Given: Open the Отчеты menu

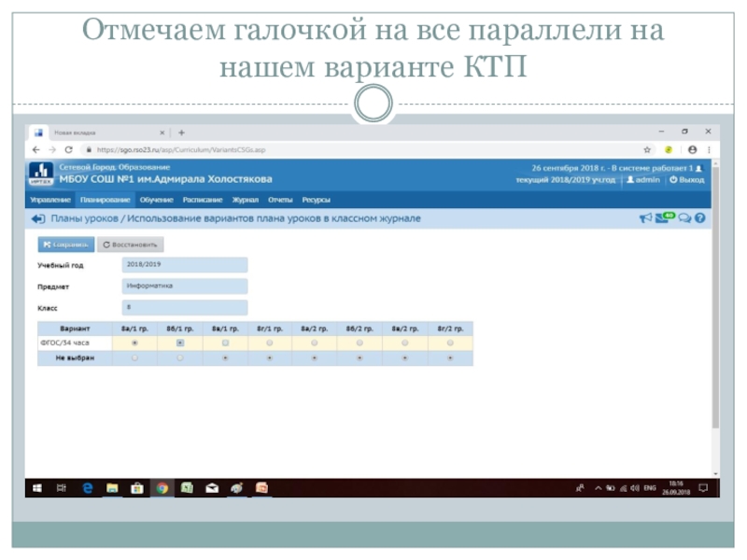Looking at the screenshot, I should (x=280, y=200).
